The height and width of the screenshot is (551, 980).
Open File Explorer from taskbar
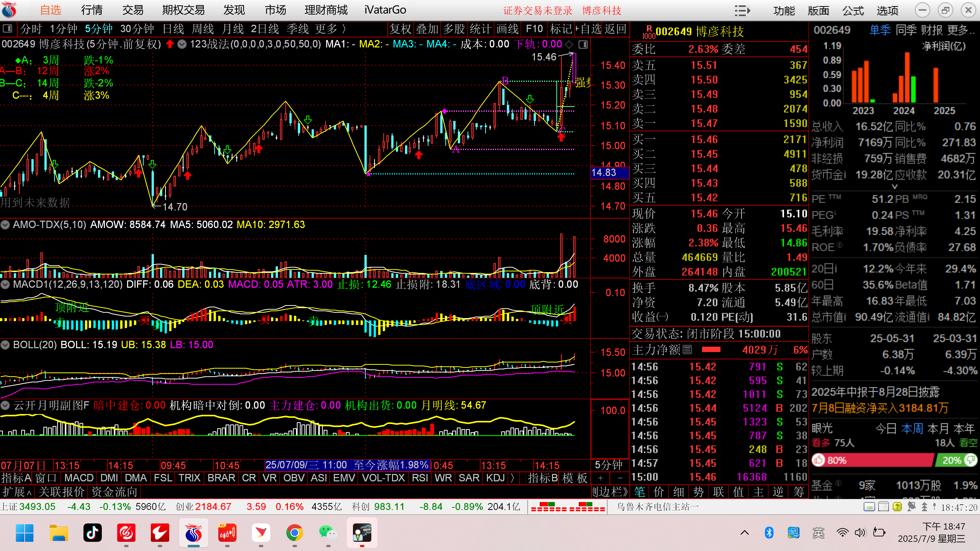[59, 533]
